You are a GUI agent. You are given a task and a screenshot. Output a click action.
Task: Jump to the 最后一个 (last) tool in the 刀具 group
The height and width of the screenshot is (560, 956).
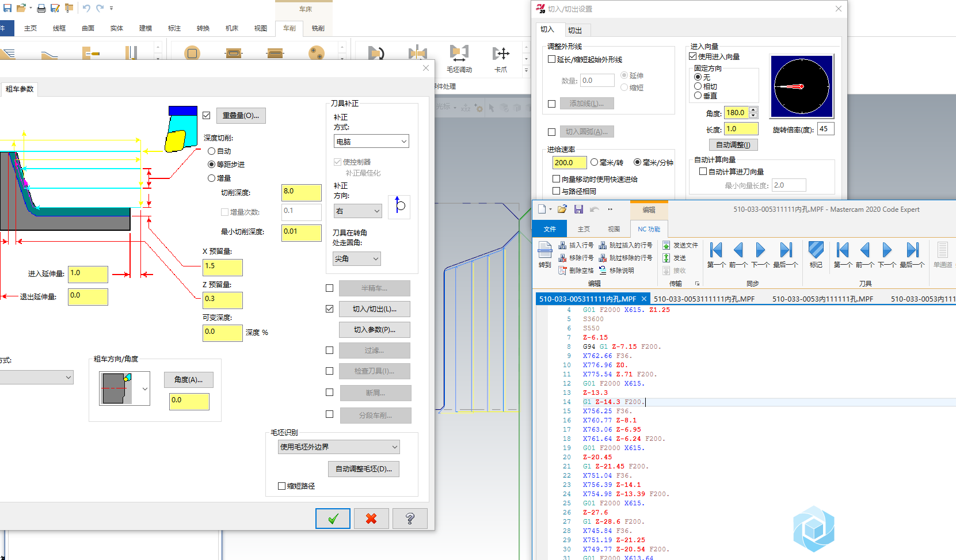coord(912,255)
